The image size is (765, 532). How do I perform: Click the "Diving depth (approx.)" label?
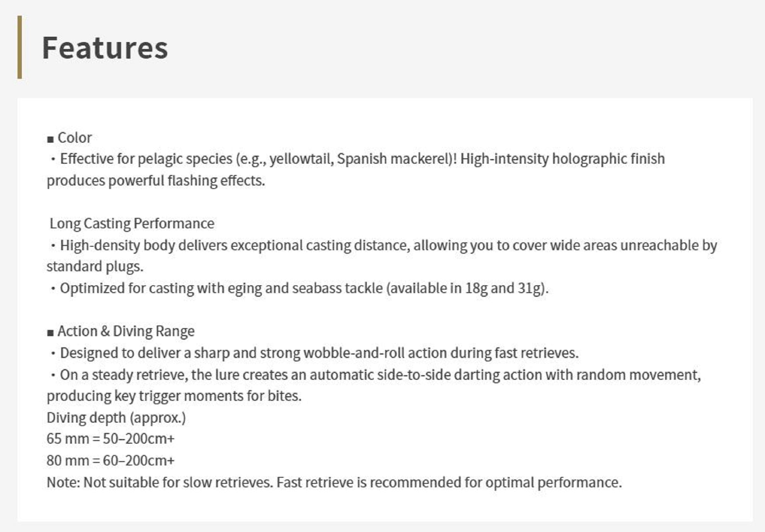pos(116,418)
